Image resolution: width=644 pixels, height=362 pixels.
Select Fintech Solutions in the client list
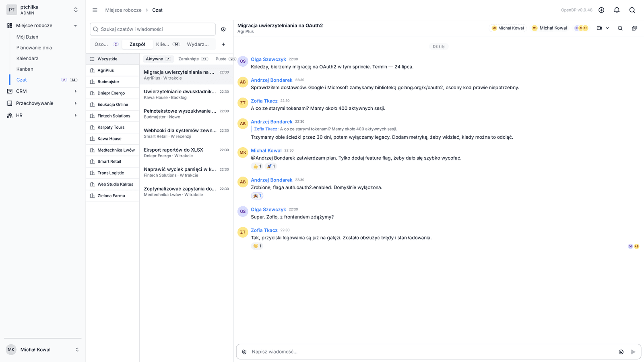point(113,116)
